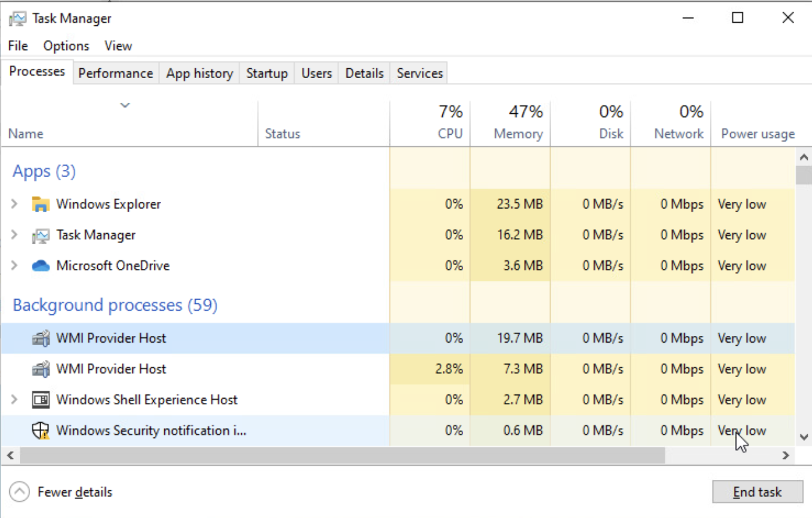
Task: Select the Windows Shell Experience Host name
Action: pyautogui.click(x=146, y=400)
